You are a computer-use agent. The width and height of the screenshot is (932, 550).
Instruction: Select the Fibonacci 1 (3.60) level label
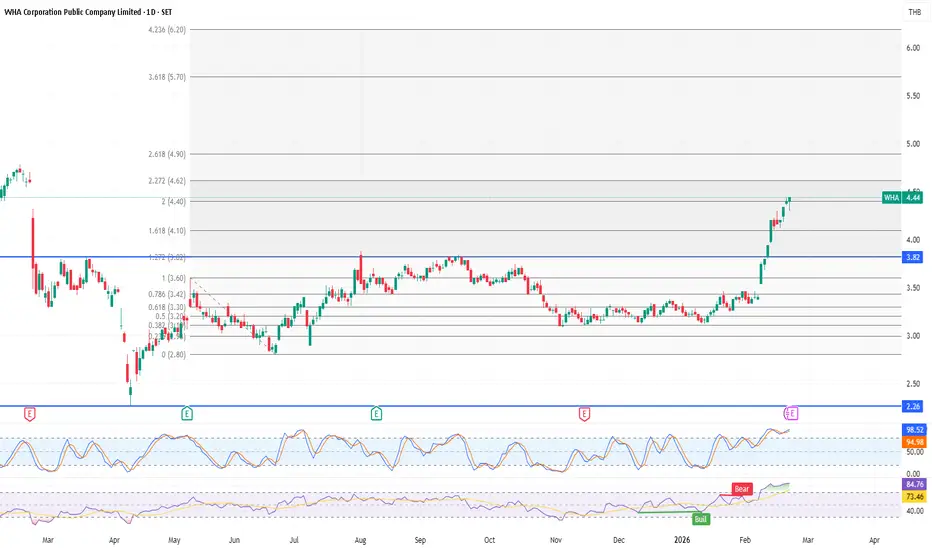click(x=174, y=278)
